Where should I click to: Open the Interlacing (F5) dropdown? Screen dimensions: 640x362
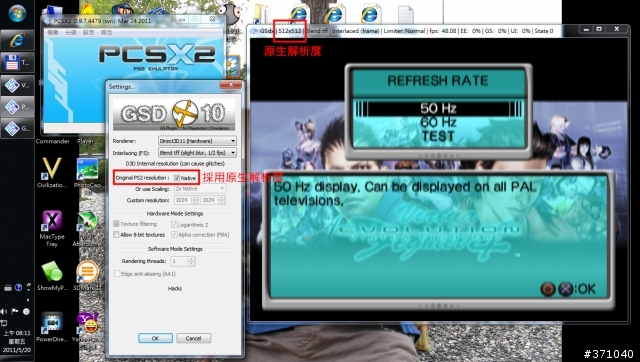[x=198, y=153]
